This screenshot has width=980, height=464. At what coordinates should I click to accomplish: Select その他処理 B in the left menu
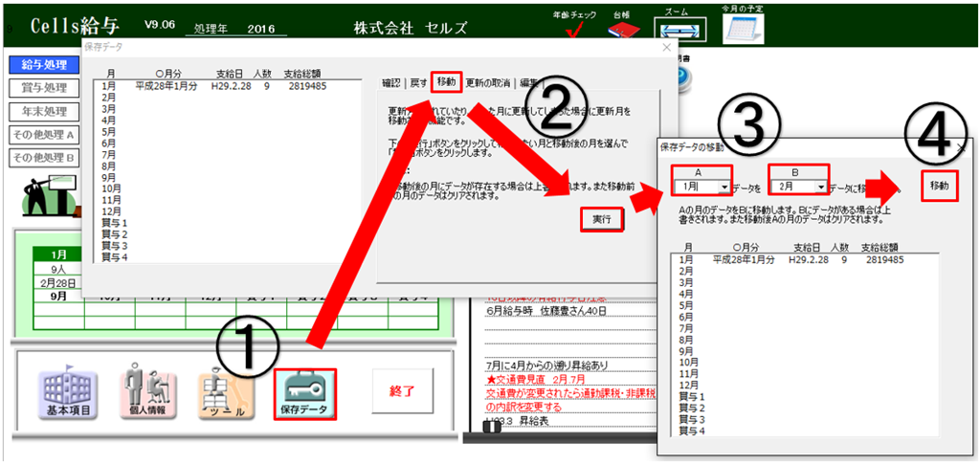(44, 157)
